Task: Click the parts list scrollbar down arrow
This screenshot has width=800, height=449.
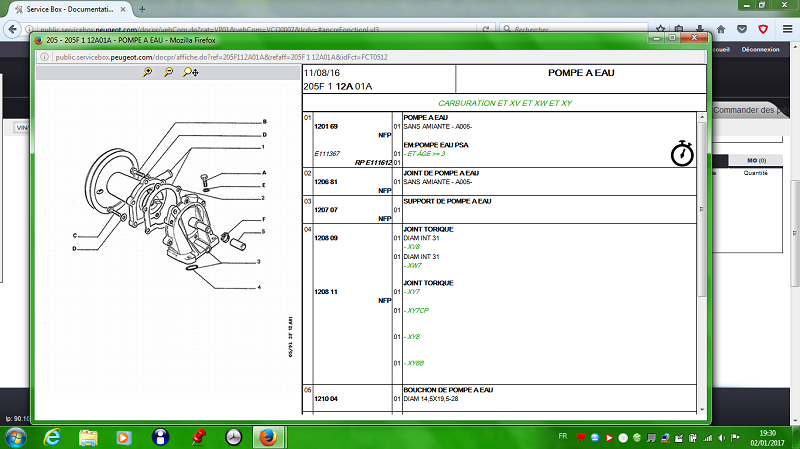Action: coord(702,409)
